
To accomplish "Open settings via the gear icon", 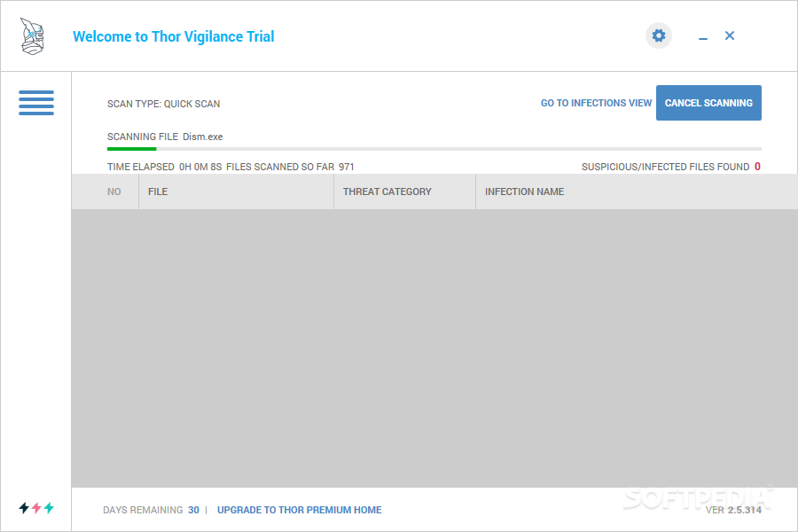I will [x=659, y=35].
